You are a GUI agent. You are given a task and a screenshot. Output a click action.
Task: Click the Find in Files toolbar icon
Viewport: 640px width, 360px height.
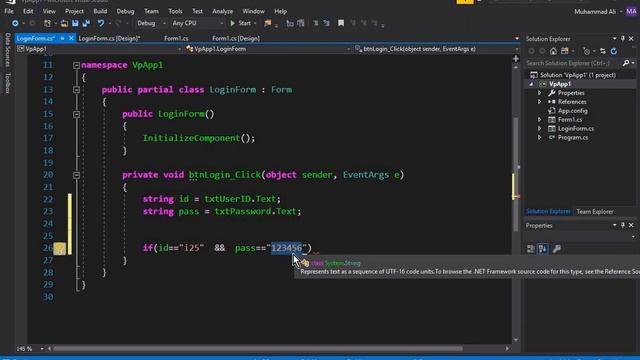click(268, 23)
